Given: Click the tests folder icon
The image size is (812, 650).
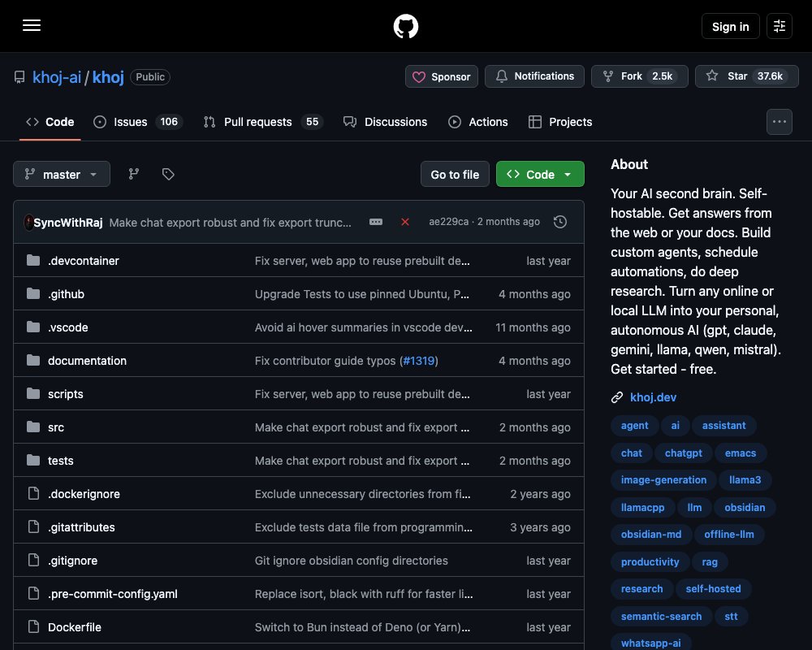Looking at the screenshot, I should [x=33, y=460].
